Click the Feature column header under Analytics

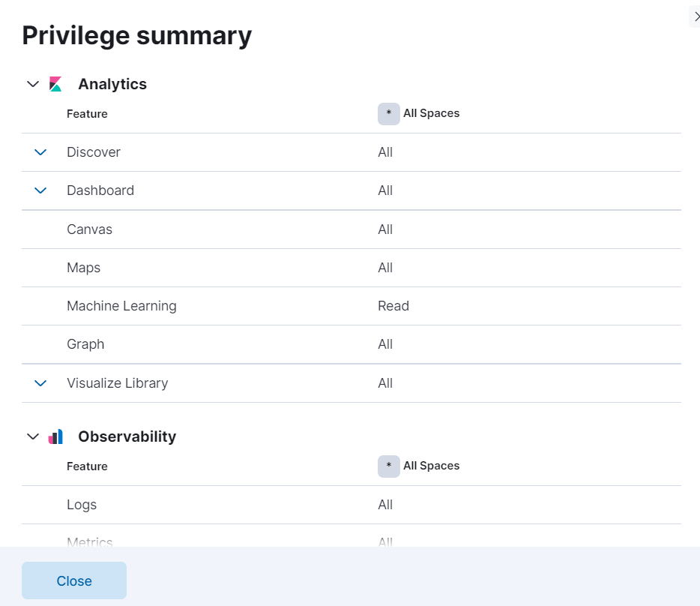click(x=87, y=113)
